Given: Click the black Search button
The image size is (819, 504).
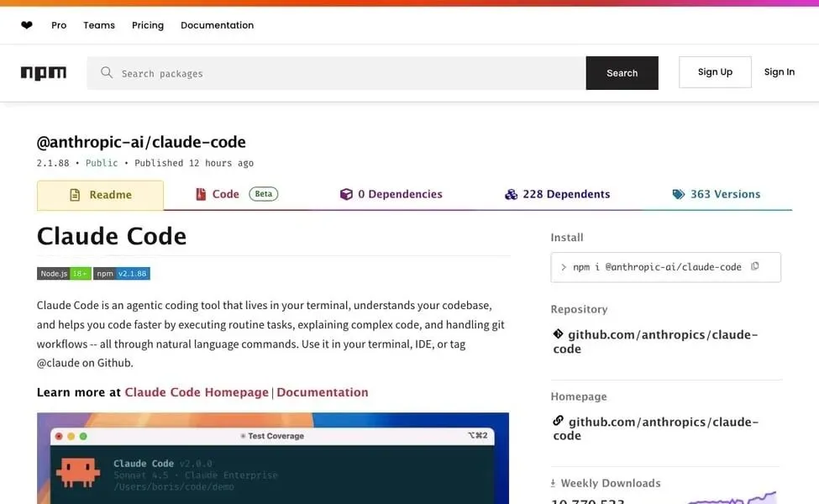Looking at the screenshot, I should [622, 73].
